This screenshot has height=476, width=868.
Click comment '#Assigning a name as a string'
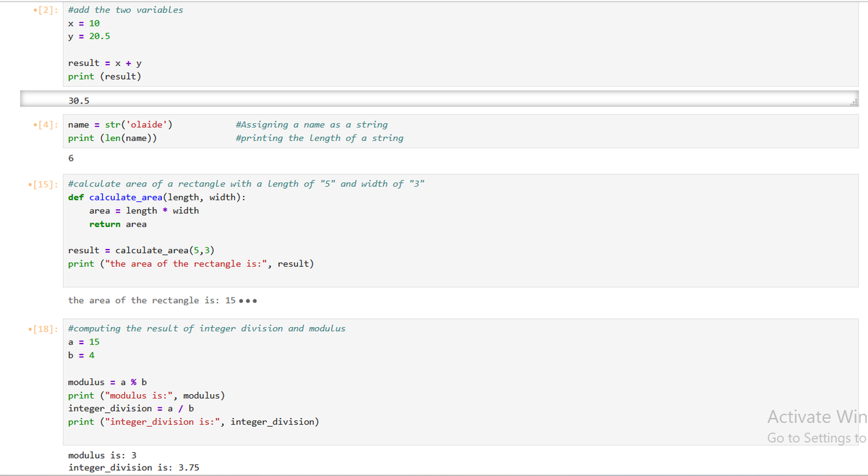click(x=312, y=125)
